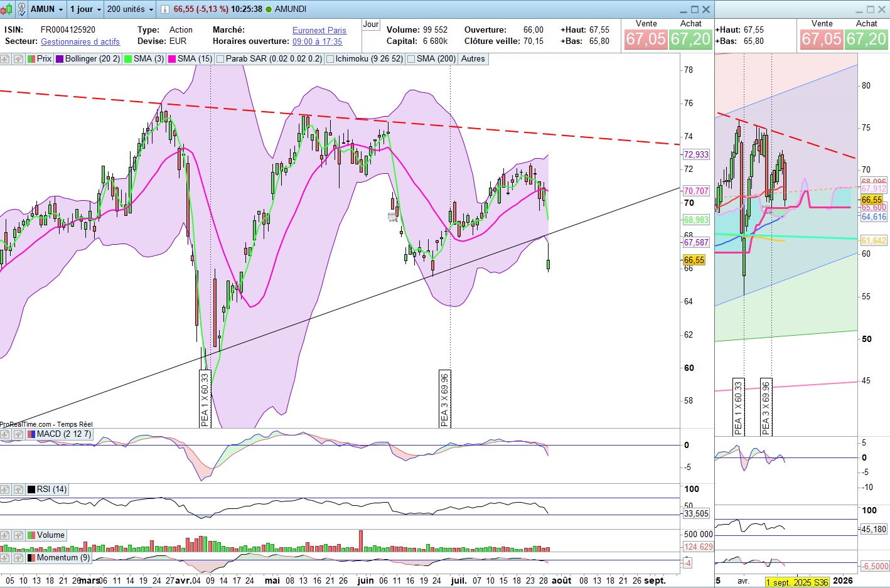Image resolution: width=890 pixels, height=588 pixels.
Task: Click the candlestick chart style icon
Action: (x=7, y=9)
